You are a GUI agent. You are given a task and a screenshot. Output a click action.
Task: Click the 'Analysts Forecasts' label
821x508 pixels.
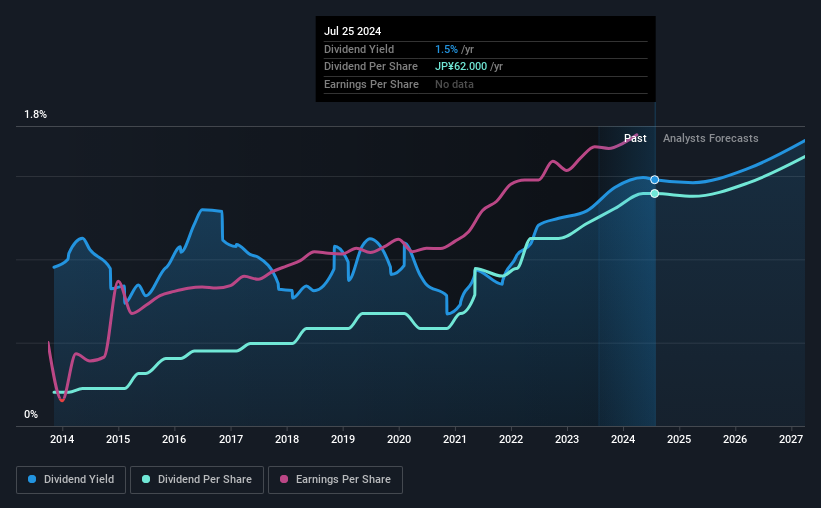[x=711, y=138]
